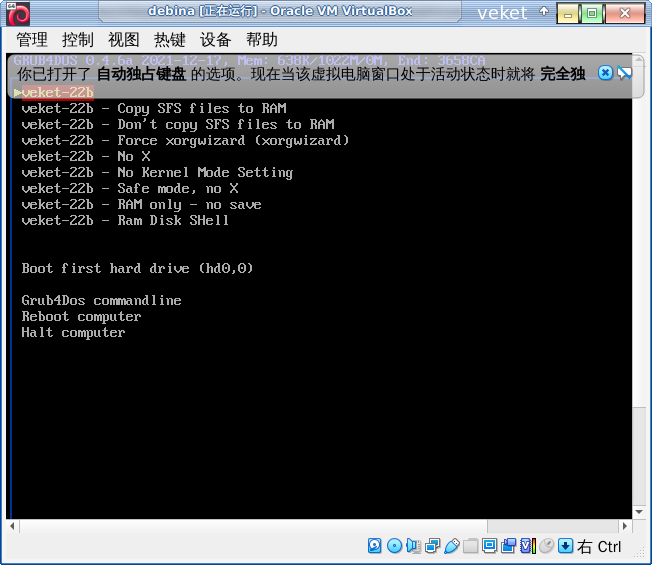The height and width of the screenshot is (565, 652).
Task: Click the keyboard capture arrow icon
Action: point(566,545)
